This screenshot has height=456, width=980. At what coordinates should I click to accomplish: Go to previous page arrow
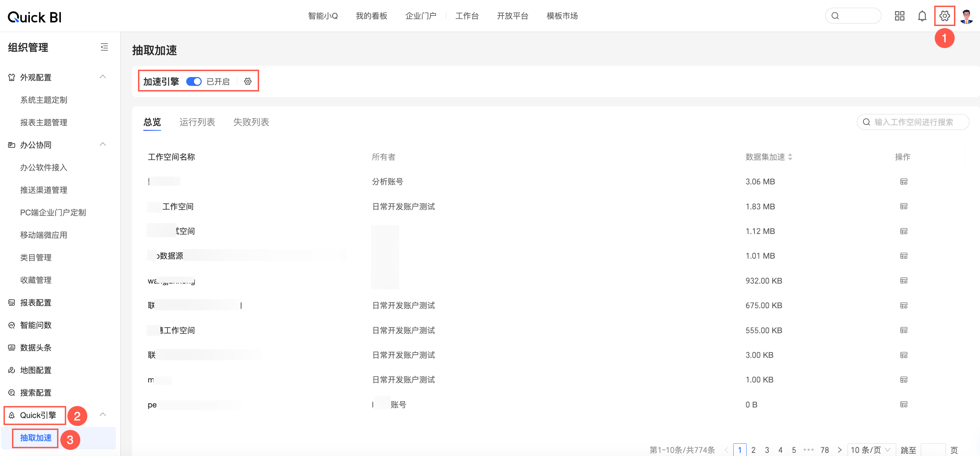pos(726,450)
